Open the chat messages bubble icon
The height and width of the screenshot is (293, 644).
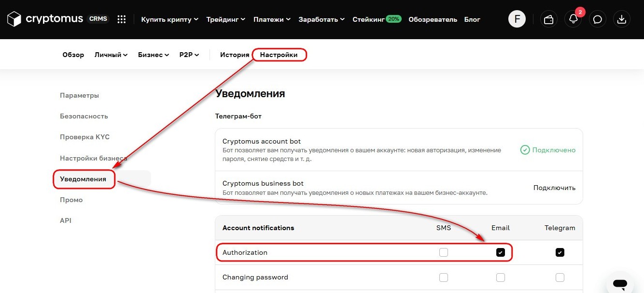tap(598, 19)
